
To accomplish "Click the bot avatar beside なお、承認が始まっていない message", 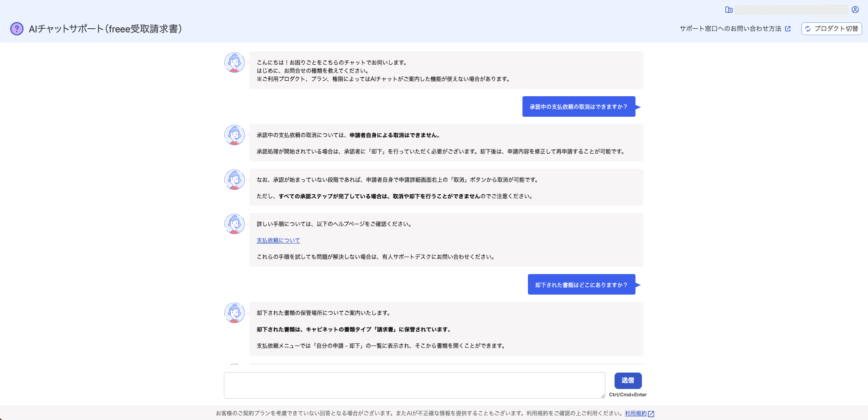I will click(x=235, y=180).
